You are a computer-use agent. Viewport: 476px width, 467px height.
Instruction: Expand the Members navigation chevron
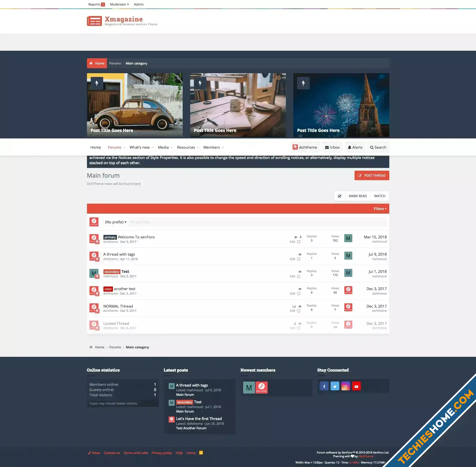pos(223,147)
